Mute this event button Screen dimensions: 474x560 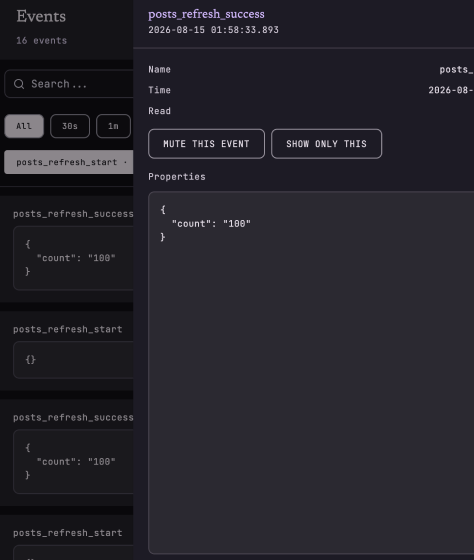point(206,144)
